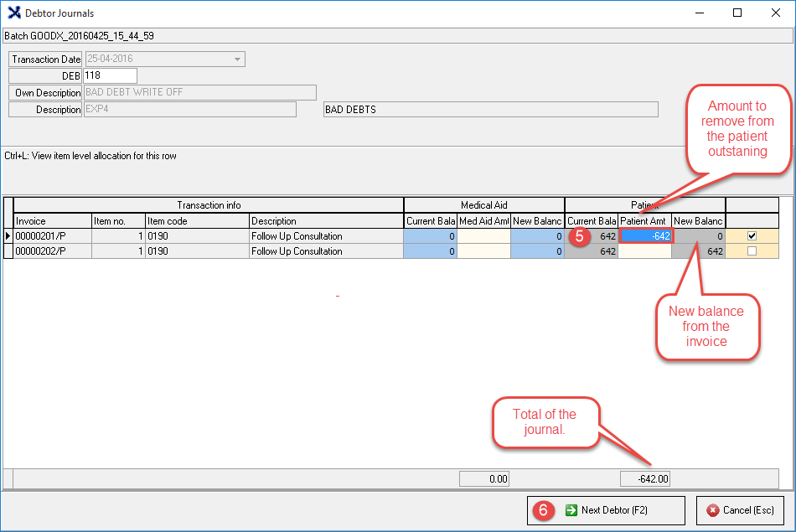Click the Item code column header
796x532 pixels.
pyautogui.click(x=196, y=221)
